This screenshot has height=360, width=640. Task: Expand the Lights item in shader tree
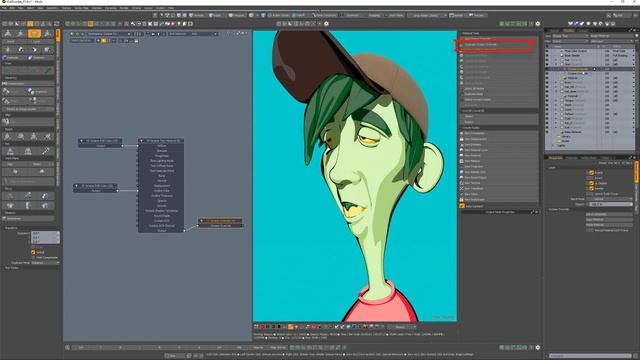tap(553, 145)
